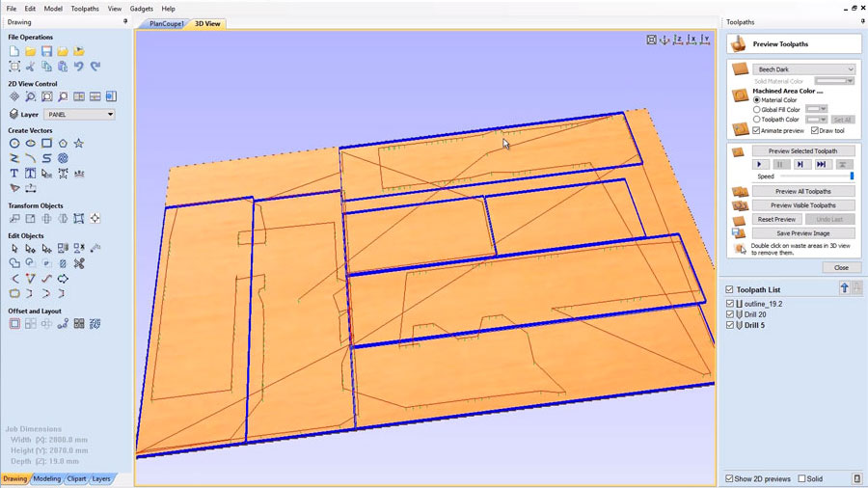Enable the Show 2D previews checkbox
This screenshot has width=868, height=488.
[x=730, y=478]
